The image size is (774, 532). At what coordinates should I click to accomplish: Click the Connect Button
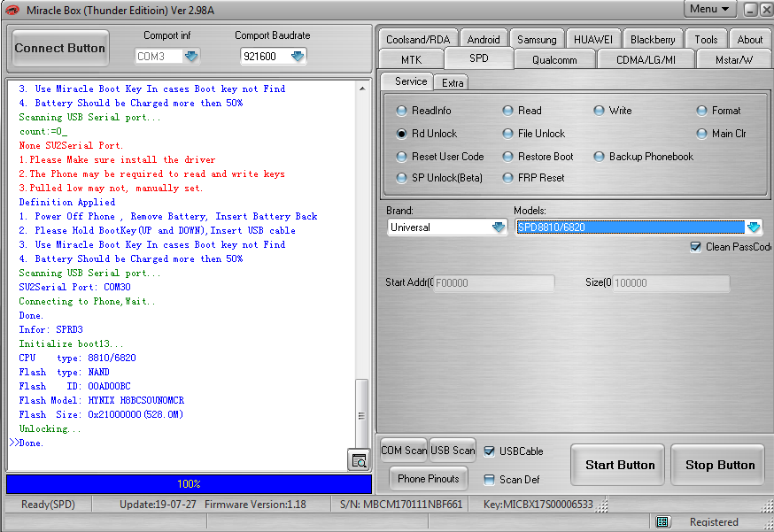coord(59,48)
